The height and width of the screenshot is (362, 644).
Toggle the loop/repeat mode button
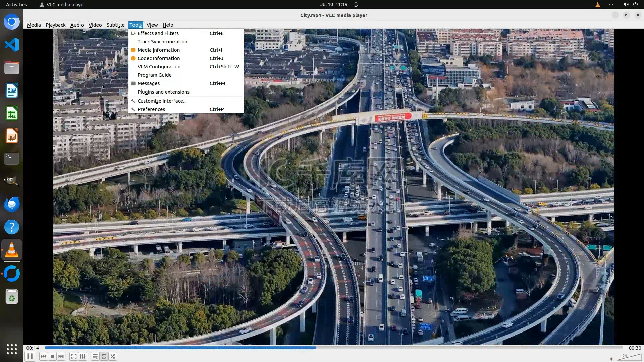click(104, 356)
